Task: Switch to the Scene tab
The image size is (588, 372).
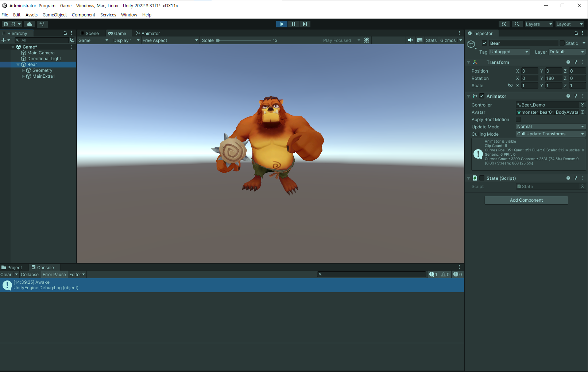Action: [x=89, y=33]
